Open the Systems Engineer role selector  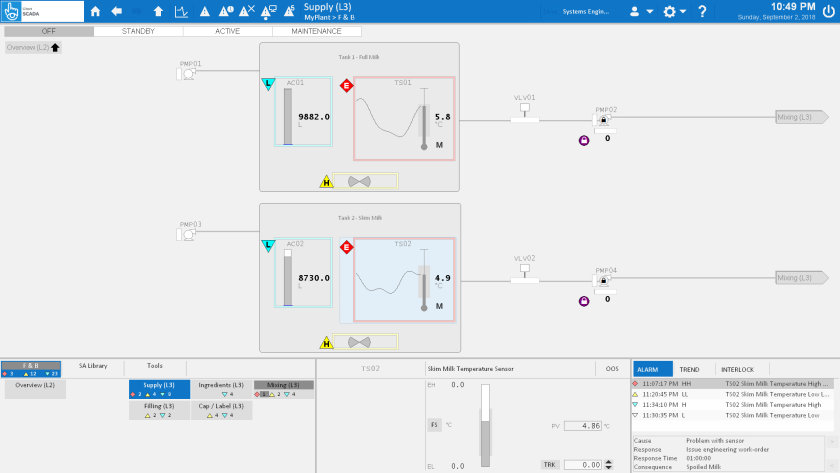point(588,12)
